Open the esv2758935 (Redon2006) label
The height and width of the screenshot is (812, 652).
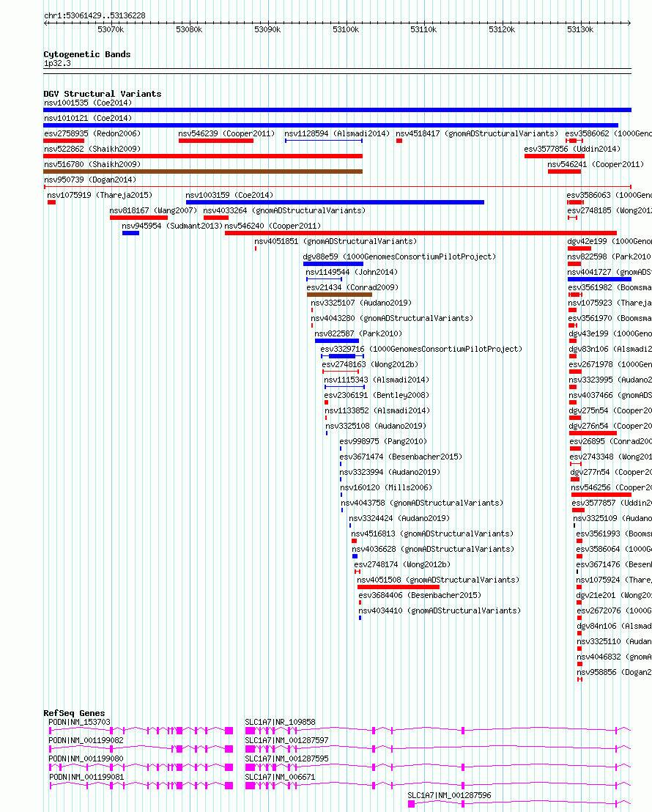click(x=92, y=133)
